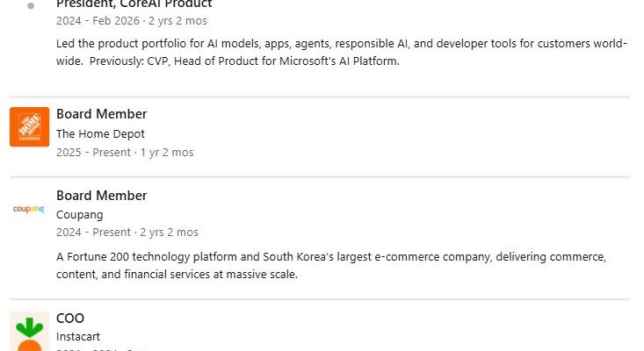Screen dimensions: 644x351
Task: Open the Coupang logo thumbnail
Action: tap(29, 209)
